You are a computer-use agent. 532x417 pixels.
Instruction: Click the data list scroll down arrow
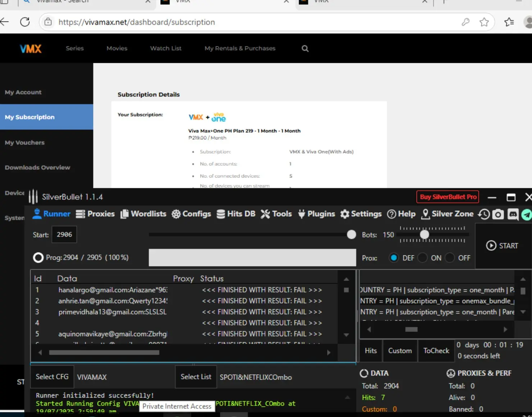346,335
